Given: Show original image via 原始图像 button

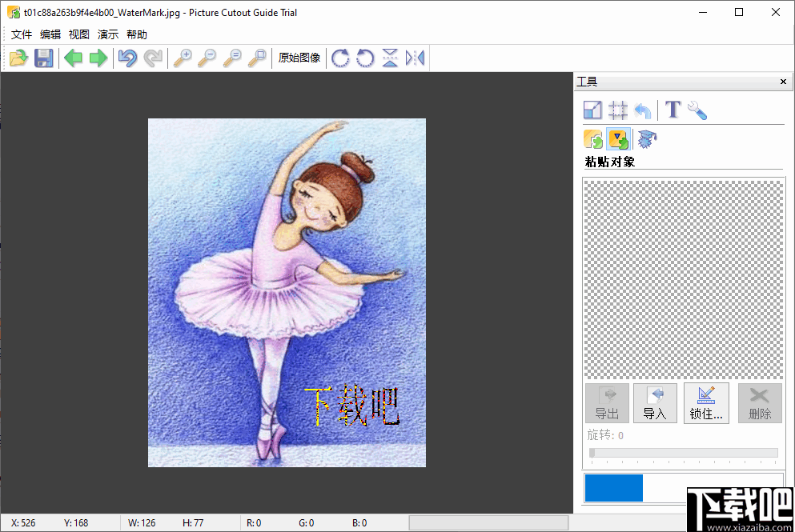Looking at the screenshot, I should click(299, 58).
